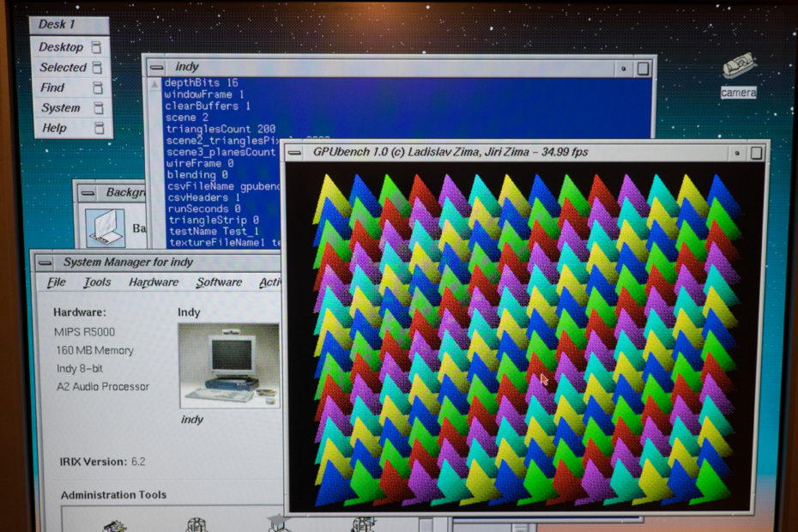Open the Software menu
This screenshot has height=532, width=798.
pos(219,281)
